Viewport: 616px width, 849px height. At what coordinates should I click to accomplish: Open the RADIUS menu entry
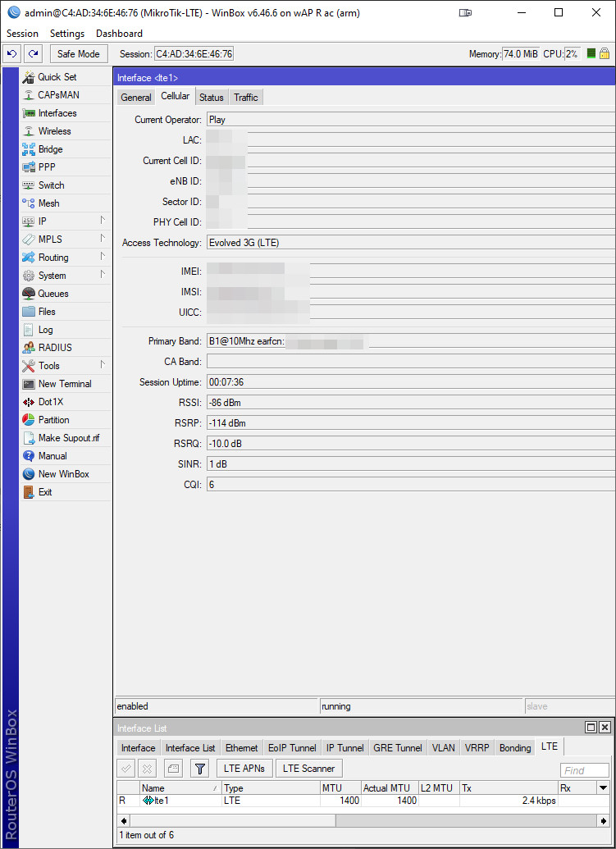coord(66,348)
